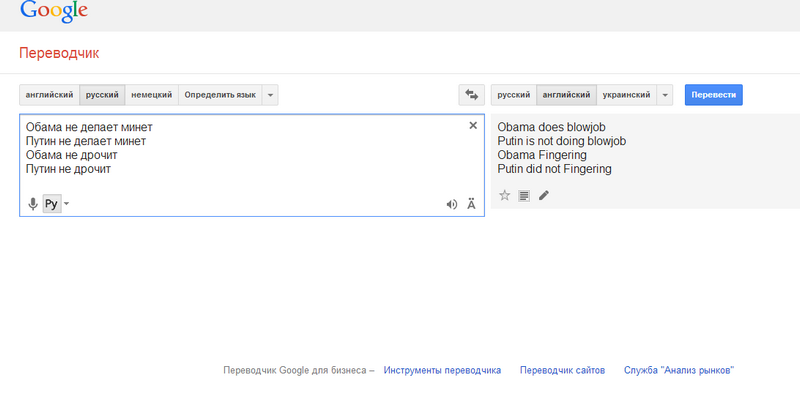Click the "Переводчик Google для бизнеса" text
The height and width of the screenshot is (408, 800).
295,370
